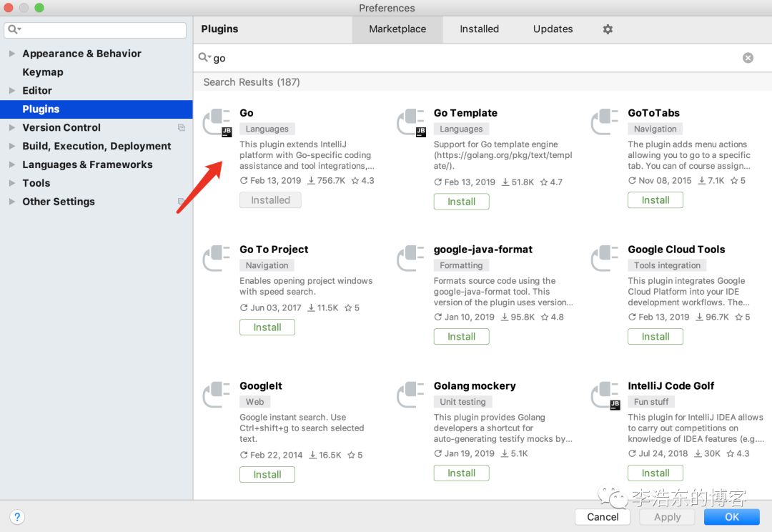772x532 pixels.
Task: Click the project-level icon beside Version Control
Action: (x=181, y=127)
